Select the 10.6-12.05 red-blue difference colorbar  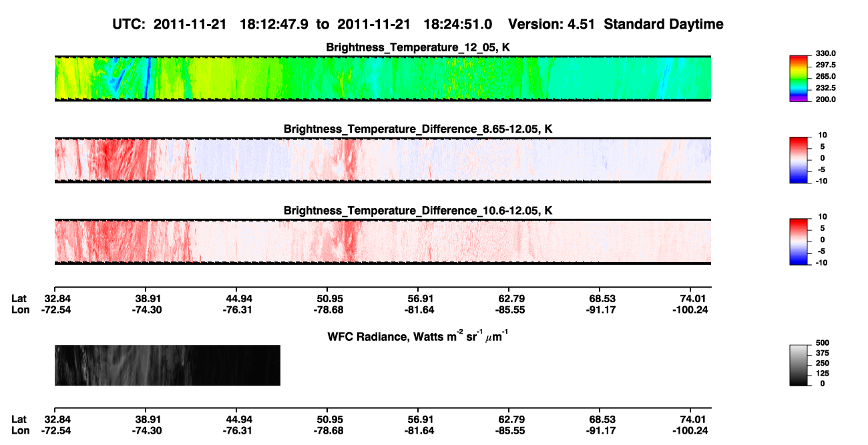coord(800,241)
